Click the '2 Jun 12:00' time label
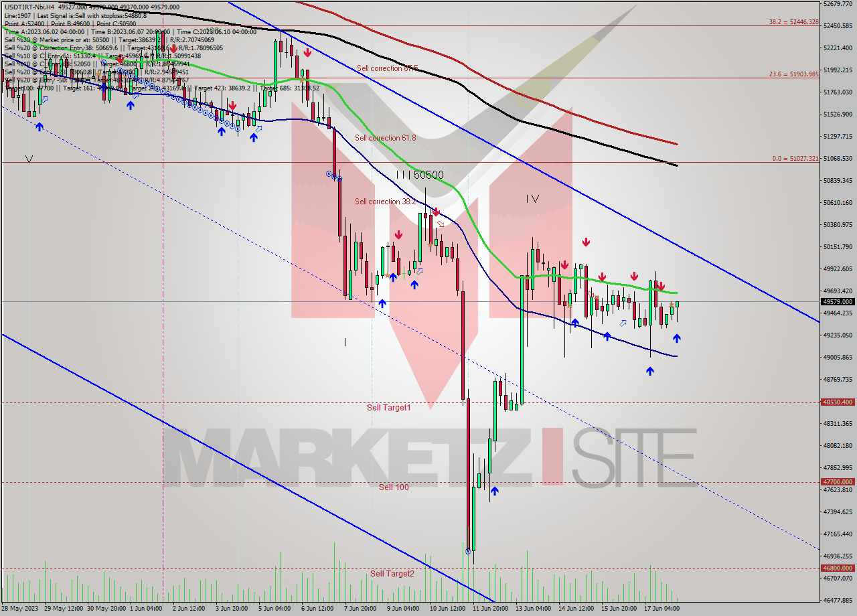 [x=189, y=609]
